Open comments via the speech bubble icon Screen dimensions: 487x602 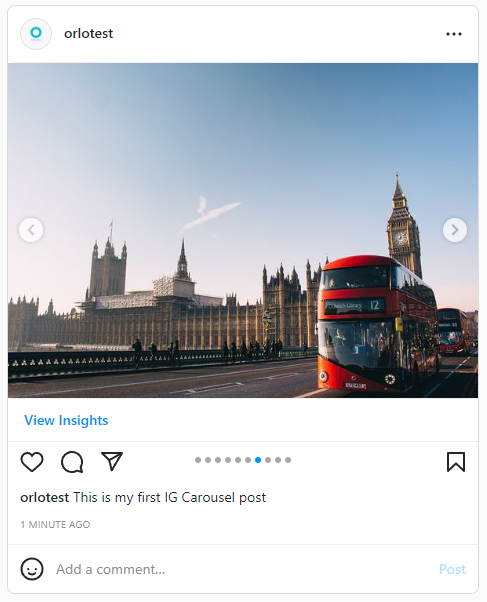coord(72,461)
